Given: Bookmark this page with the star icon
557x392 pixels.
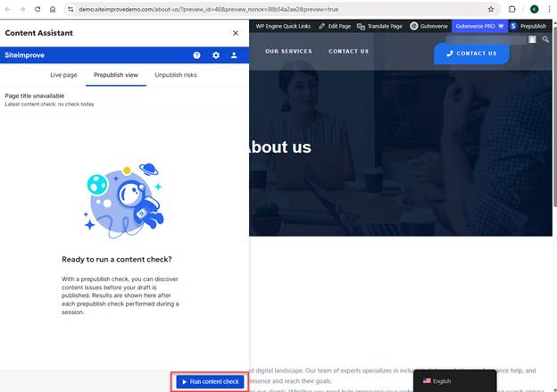Looking at the screenshot, I should pyautogui.click(x=491, y=9).
